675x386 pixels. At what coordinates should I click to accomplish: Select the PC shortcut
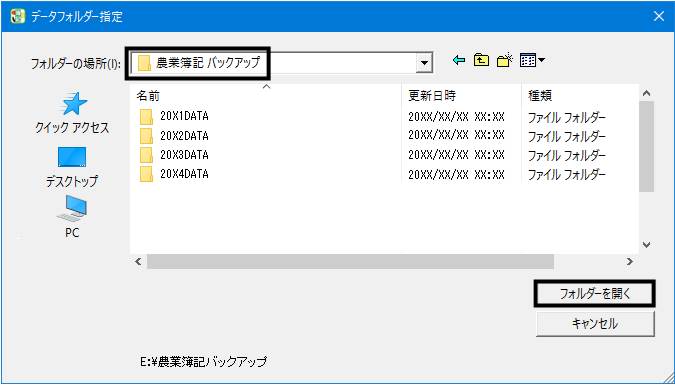(x=72, y=217)
